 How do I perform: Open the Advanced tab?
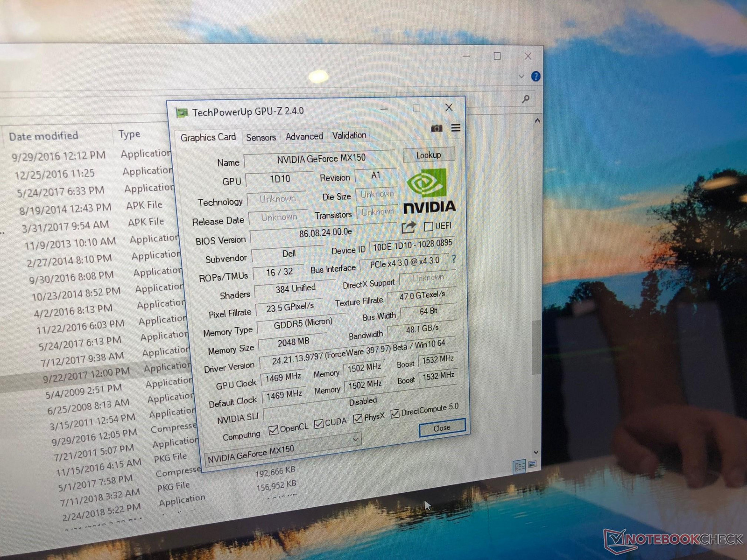click(x=304, y=136)
